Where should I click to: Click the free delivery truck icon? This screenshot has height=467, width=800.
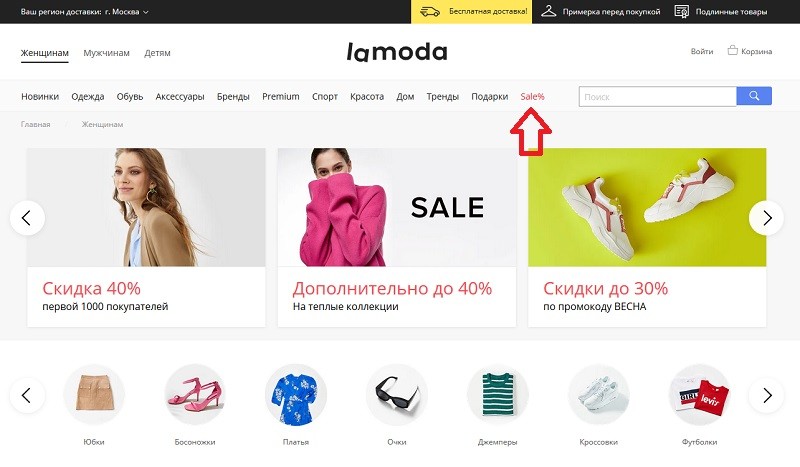click(430, 11)
